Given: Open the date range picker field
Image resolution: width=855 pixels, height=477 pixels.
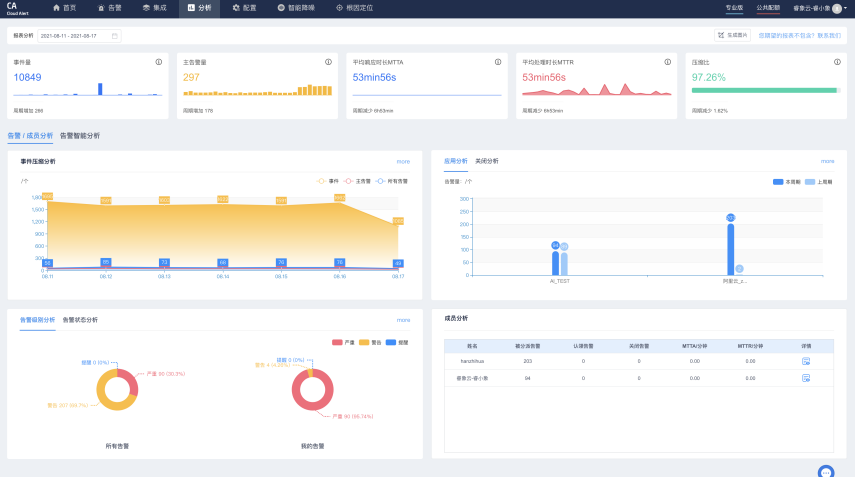Looking at the screenshot, I should (x=79, y=36).
